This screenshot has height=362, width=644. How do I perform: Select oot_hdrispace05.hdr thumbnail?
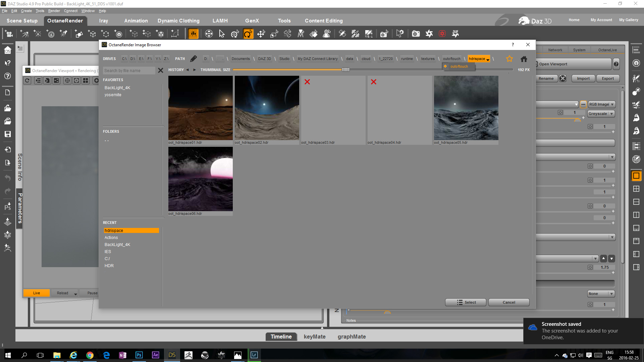(x=466, y=108)
